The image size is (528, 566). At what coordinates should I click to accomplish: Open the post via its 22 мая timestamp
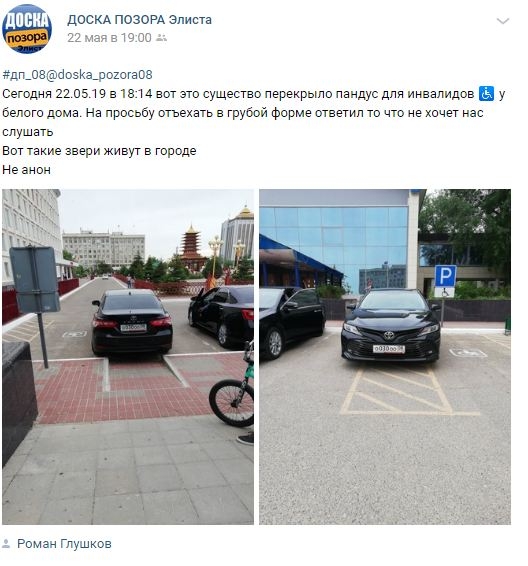pos(109,38)
